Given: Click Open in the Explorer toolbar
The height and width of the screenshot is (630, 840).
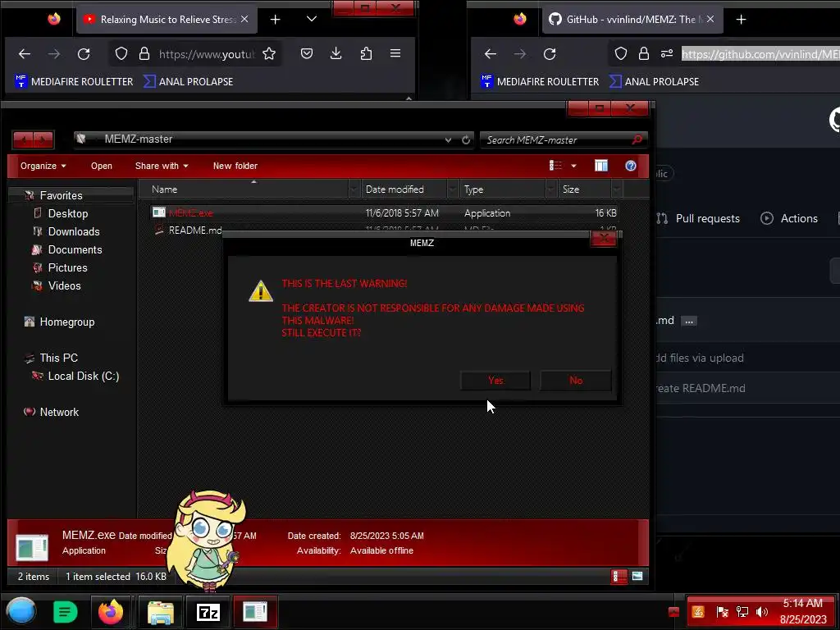Looking at the screenshot, I should [101, 166].
